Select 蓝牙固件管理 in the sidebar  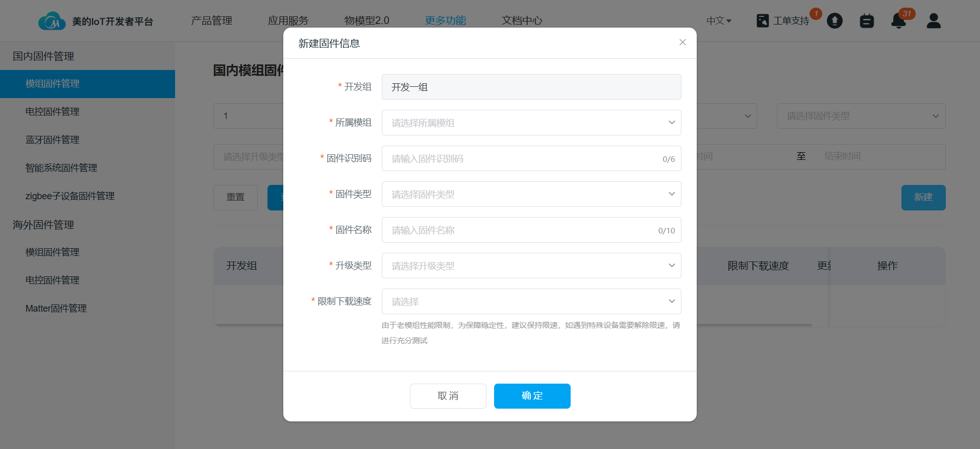click(53, 139)
